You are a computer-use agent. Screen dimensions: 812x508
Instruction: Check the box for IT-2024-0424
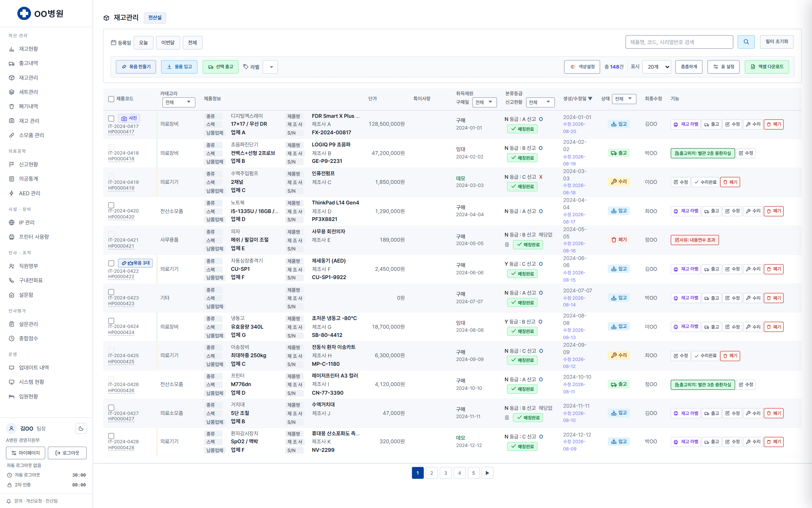[111, 321]
